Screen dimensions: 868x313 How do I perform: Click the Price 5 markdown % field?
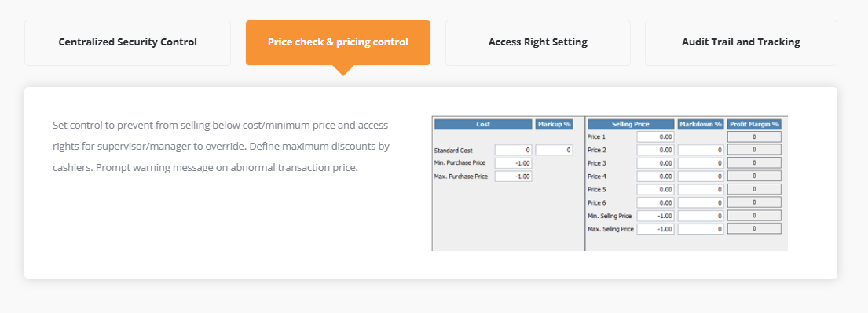[701, 190]
